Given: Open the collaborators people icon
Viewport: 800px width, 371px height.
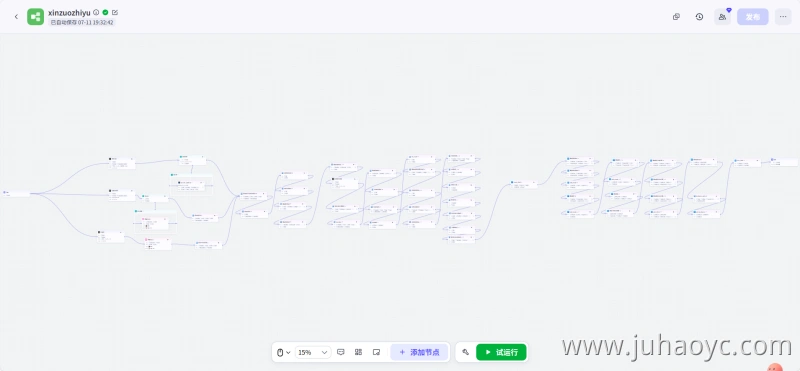Looking at the screenshot, I should [x=722, y=17].
